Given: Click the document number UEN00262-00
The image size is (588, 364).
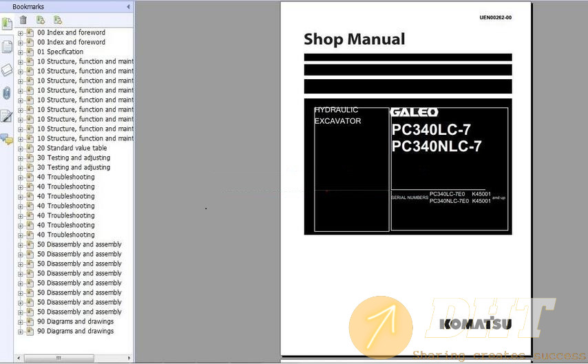Looking at the screenshot, I should 495,18.
